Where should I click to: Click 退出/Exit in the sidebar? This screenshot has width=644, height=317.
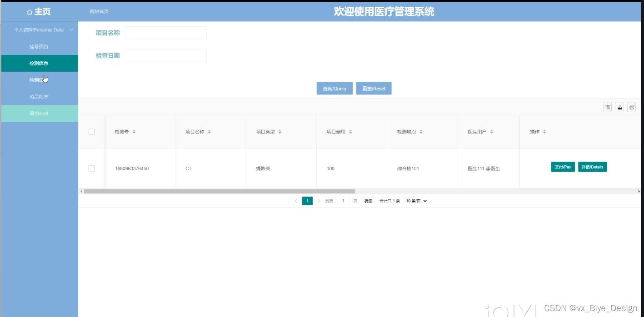point(39,114)
